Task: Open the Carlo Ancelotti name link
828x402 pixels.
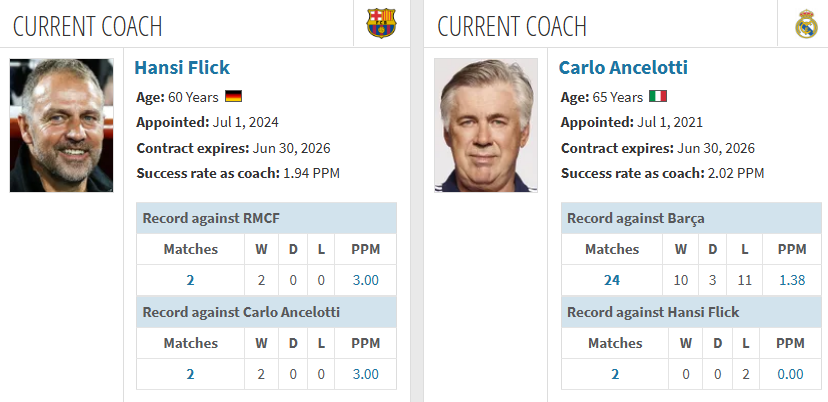Action: click(623, 68)
